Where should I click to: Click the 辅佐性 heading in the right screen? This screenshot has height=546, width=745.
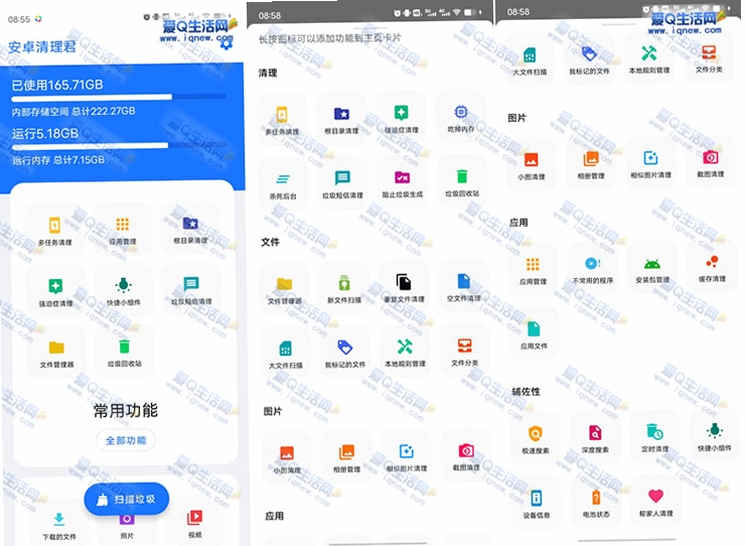coord(525,392)
